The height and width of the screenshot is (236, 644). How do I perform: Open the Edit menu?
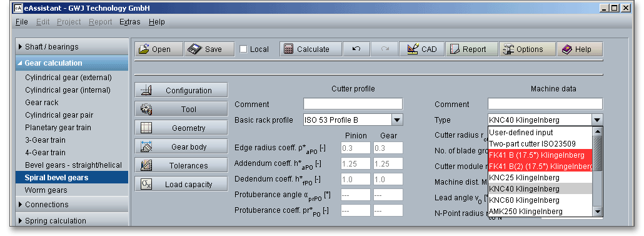pyautogui.click(x=43, y=22)
